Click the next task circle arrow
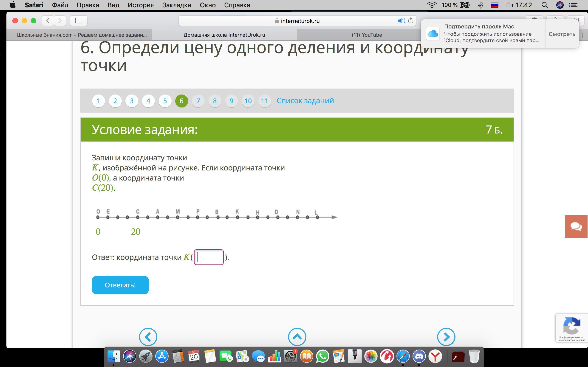 pos(446,337)
